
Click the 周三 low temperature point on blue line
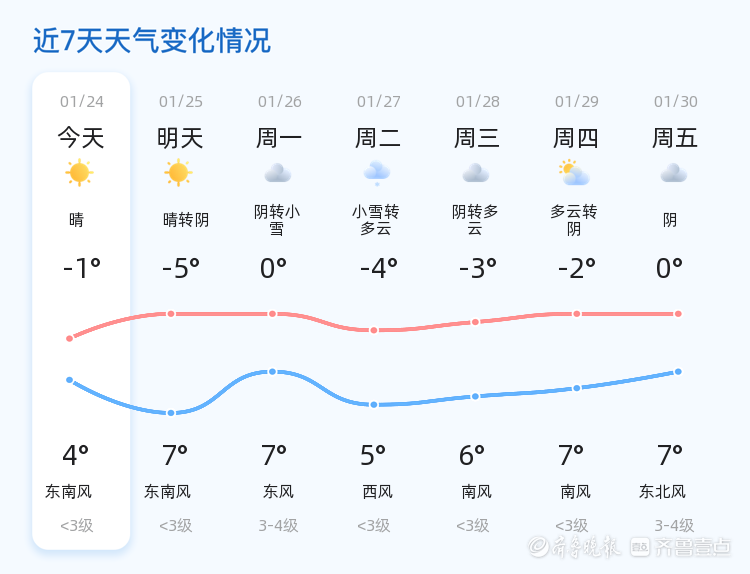(475, 396)
